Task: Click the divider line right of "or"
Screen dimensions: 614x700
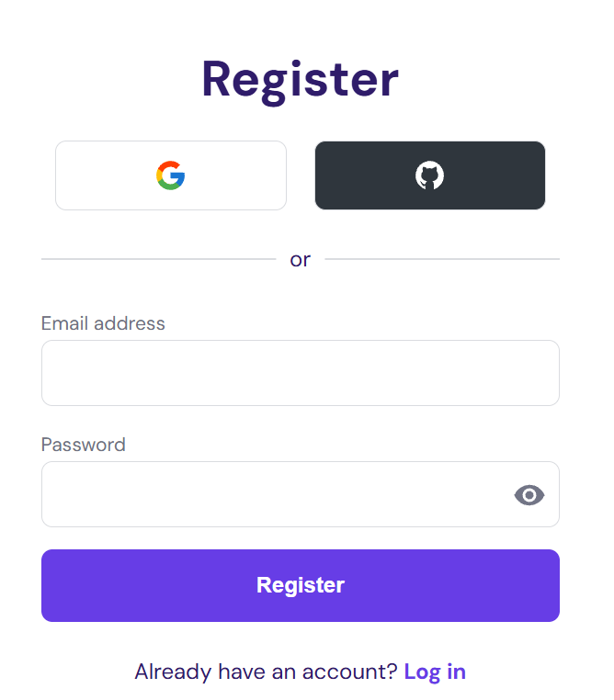Action: (x=442, y=259)
